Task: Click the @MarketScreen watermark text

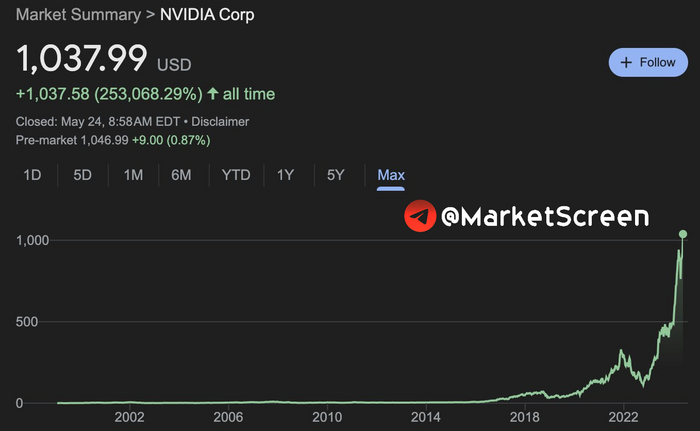Action: (545, 216)
